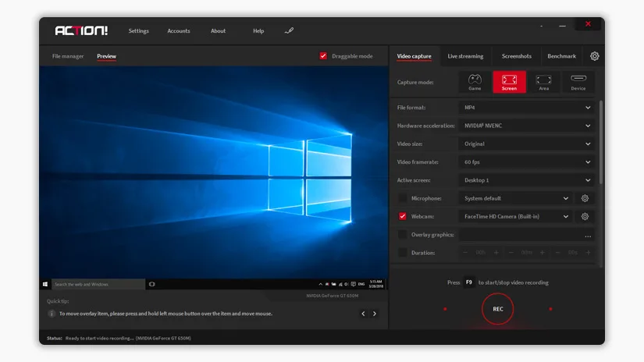Enable the Overlay graphics checkbox
This screenshot has width=644, height=362.
pos(403,234)
